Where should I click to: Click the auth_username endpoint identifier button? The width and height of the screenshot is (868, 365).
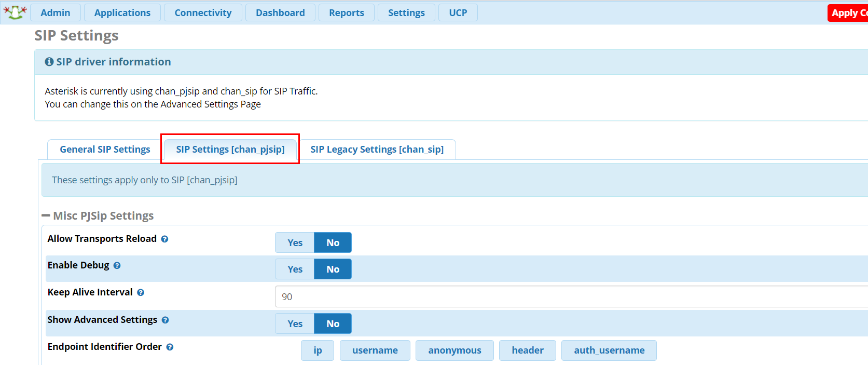click(609, 350)
